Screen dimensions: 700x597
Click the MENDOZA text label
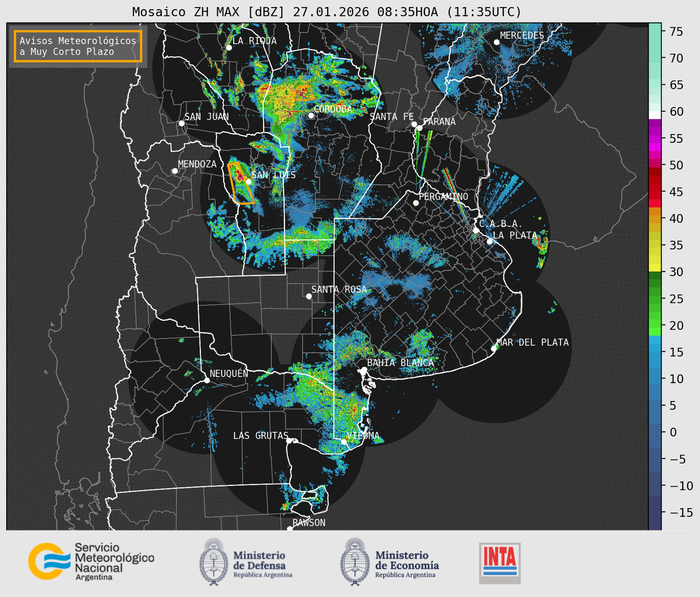pos(197,164)
